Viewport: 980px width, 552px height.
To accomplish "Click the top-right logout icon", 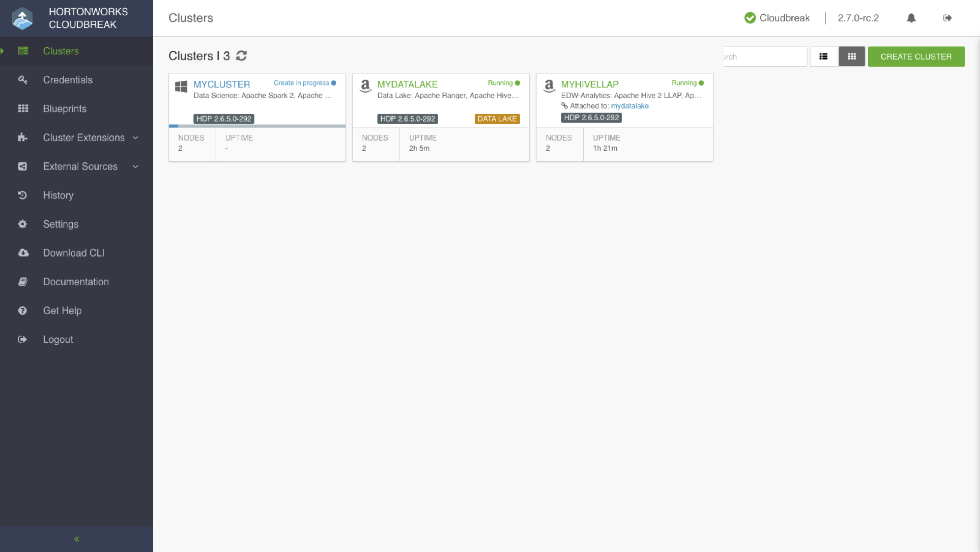I will click(947, 18).
